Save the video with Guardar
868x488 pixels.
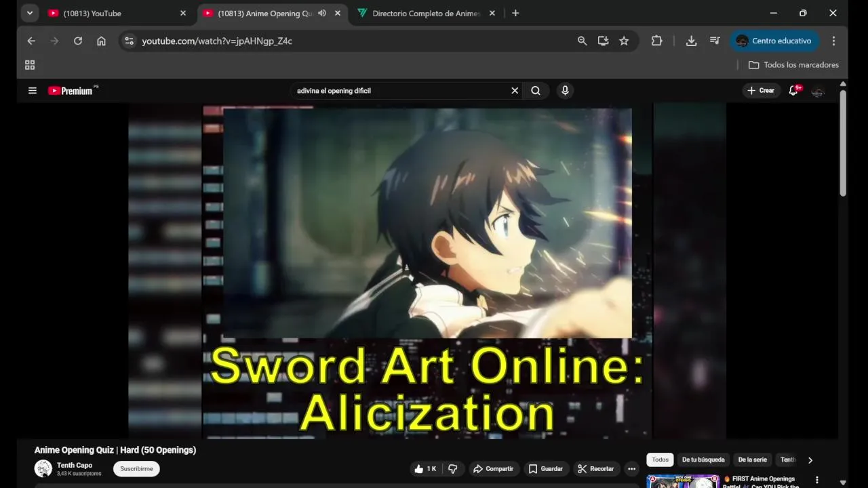(x=545, y=468)
